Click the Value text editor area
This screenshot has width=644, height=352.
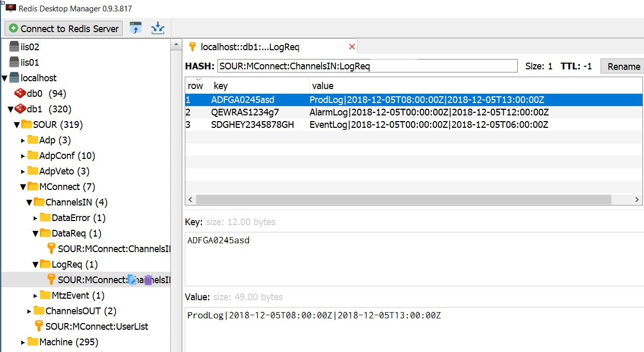[414, 329]
